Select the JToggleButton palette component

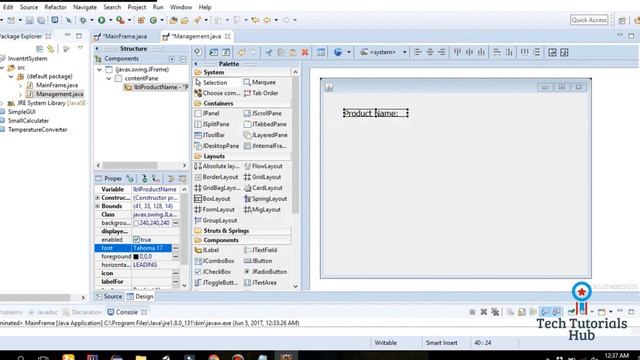tap(216, 282)
